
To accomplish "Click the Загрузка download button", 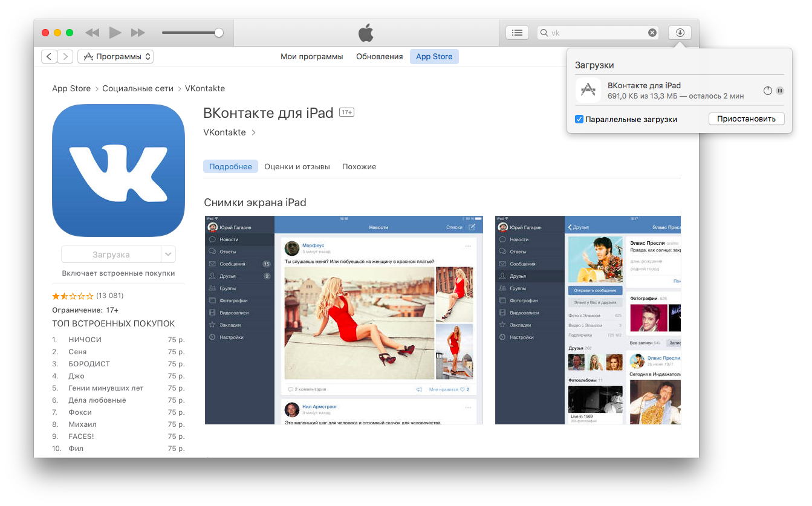I will [111, 255].
